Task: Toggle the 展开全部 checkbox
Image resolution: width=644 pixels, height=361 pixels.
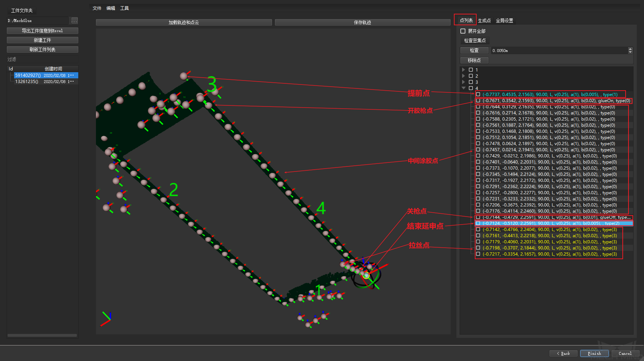Action: (x=463, y=31)
